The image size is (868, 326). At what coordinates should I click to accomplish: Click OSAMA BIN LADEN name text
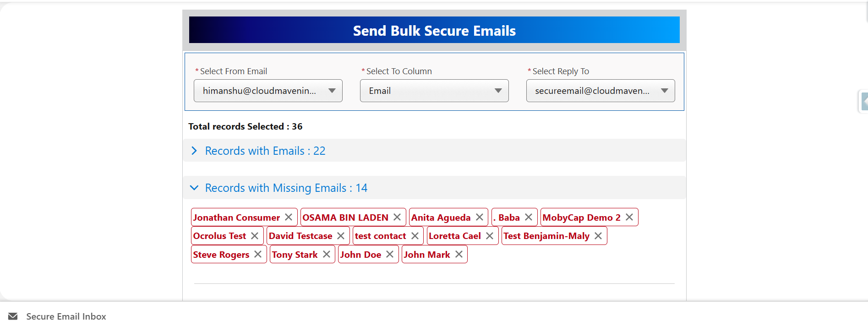[x=345, y=217]
